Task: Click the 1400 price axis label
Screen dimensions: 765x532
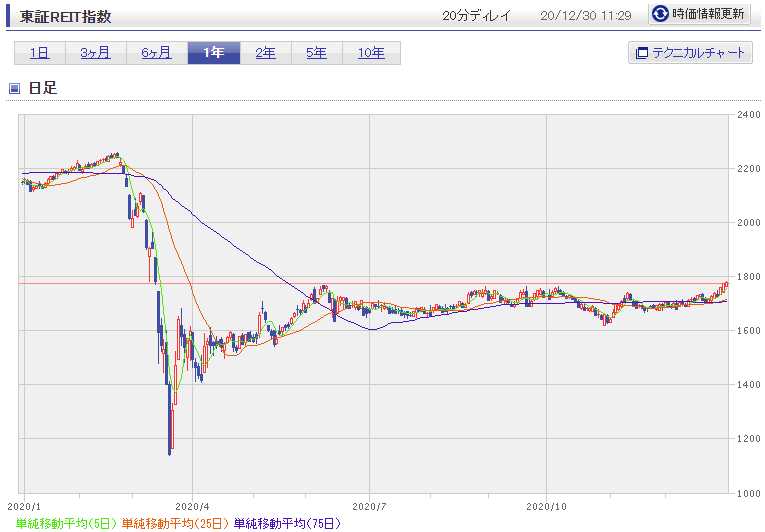Action: (748, 385)
